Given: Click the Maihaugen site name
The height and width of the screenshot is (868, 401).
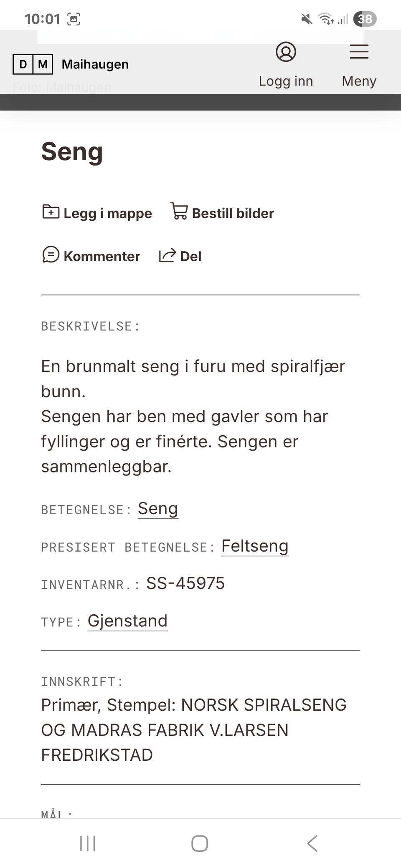Looking at the screenshot, I should coord(95,64).
